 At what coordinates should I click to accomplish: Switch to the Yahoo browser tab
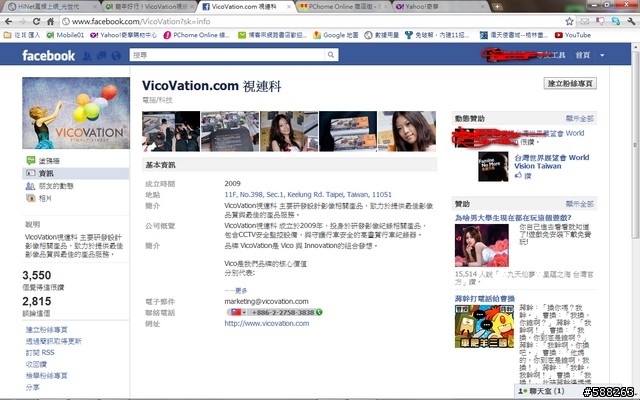click(x=441, y=7)
